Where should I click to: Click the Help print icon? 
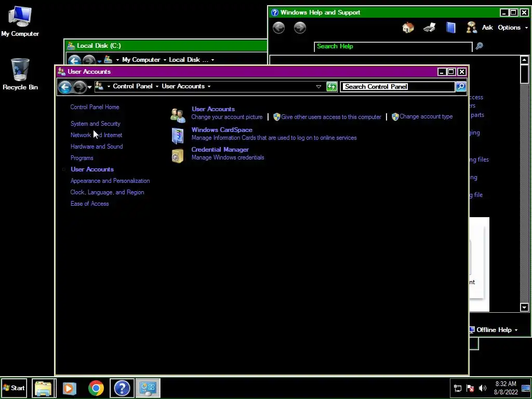(430, 28)
